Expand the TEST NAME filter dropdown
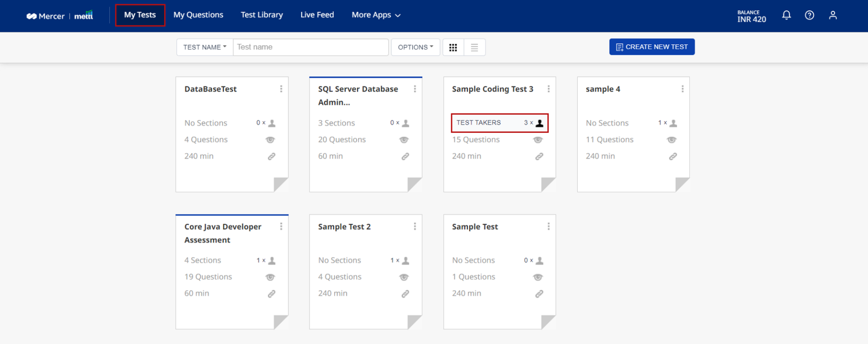Screen dimensions: 868x344 click(x=205, y=47)
